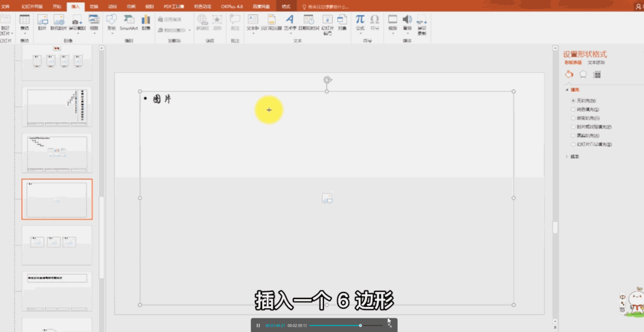Click the Photo Album (相册) icon

click(x=94, y=19)
